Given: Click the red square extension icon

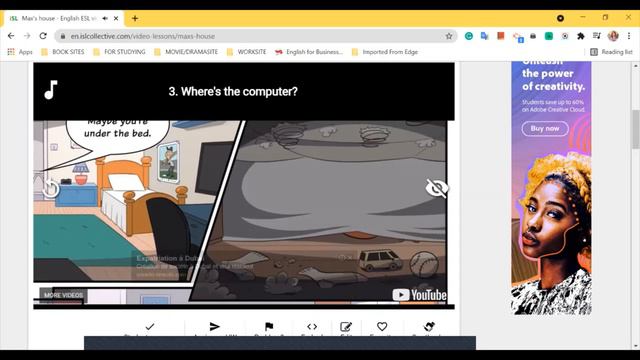Looking at the screenshot, I should click(500, 36).
